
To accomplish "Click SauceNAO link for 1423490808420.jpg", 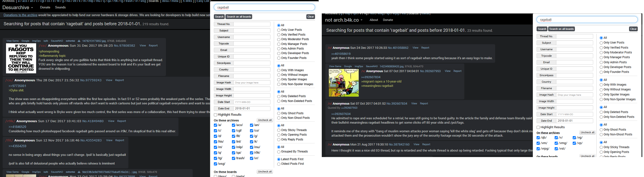I will click(x=372, y=66).
